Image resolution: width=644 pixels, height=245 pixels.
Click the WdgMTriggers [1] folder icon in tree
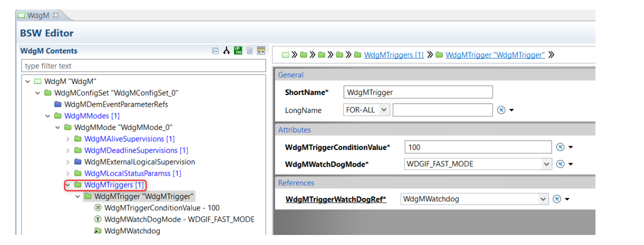pos(78,185)
